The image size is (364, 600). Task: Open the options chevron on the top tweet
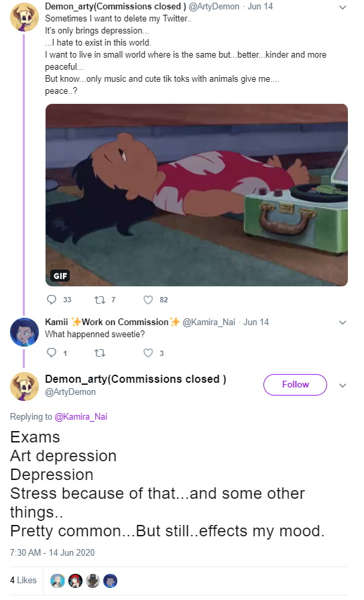(x=343, y=7)
